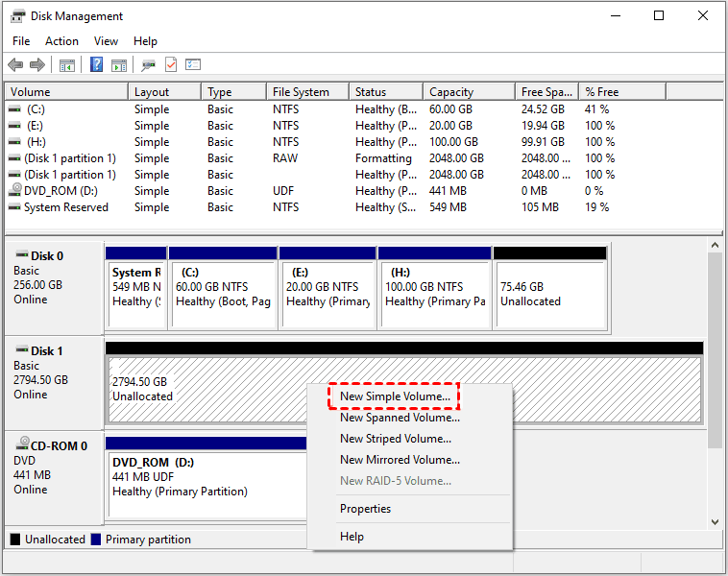The image size is (728, 576).
Task: Click the blue Help question mark icon
Action: pyautogui.click(x=96, y=65)
